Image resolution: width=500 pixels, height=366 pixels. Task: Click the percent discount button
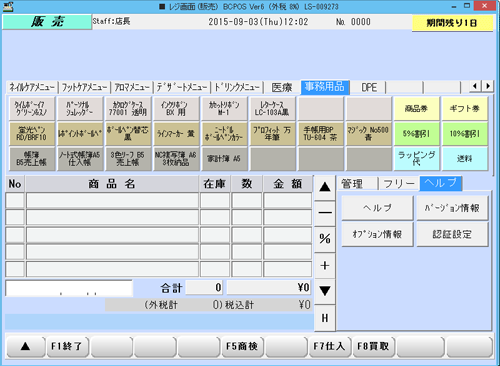point(325,239)
